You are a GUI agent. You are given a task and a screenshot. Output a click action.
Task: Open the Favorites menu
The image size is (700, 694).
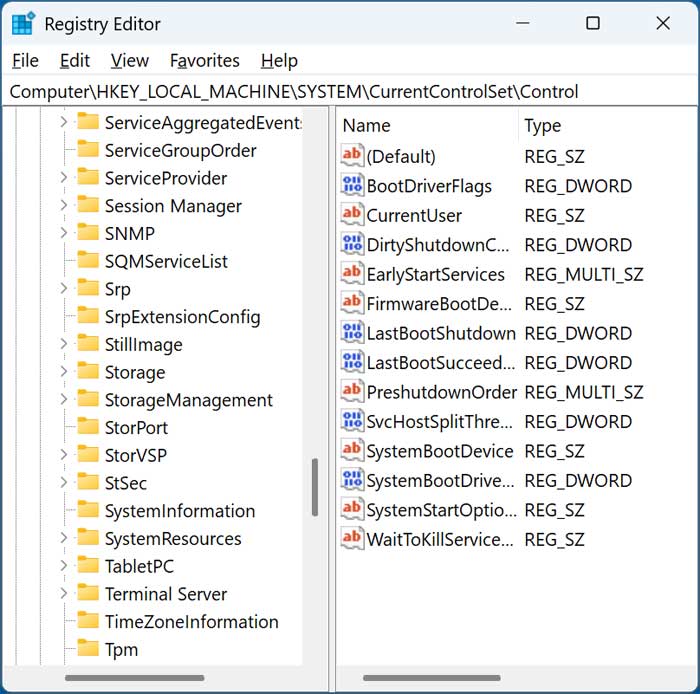click(x=204, y=61)
